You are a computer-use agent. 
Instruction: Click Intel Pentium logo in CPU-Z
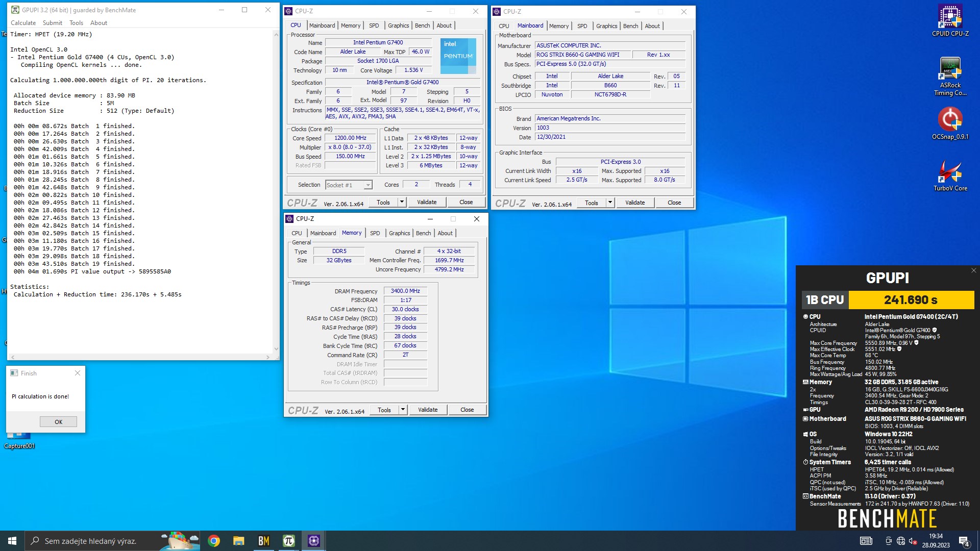pos(458,56)
